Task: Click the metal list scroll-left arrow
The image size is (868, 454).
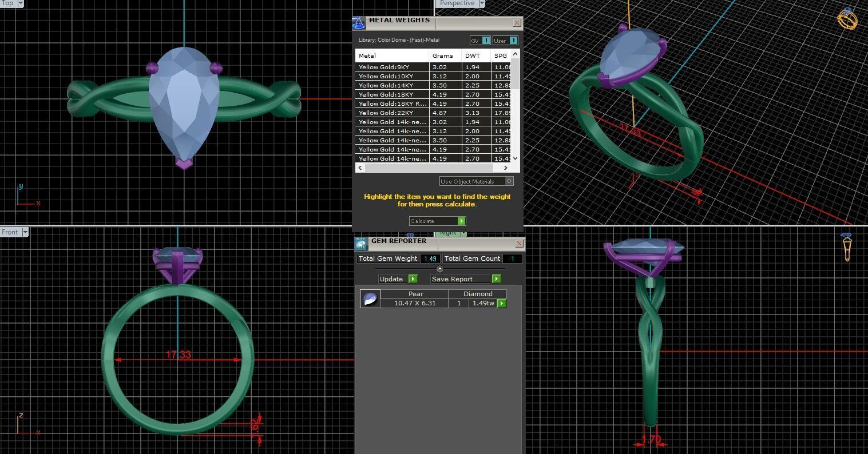Action: (x=360, y=168)
